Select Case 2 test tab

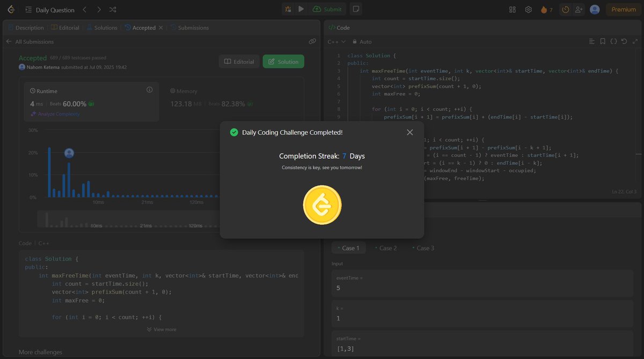click(x=385, y=248)
